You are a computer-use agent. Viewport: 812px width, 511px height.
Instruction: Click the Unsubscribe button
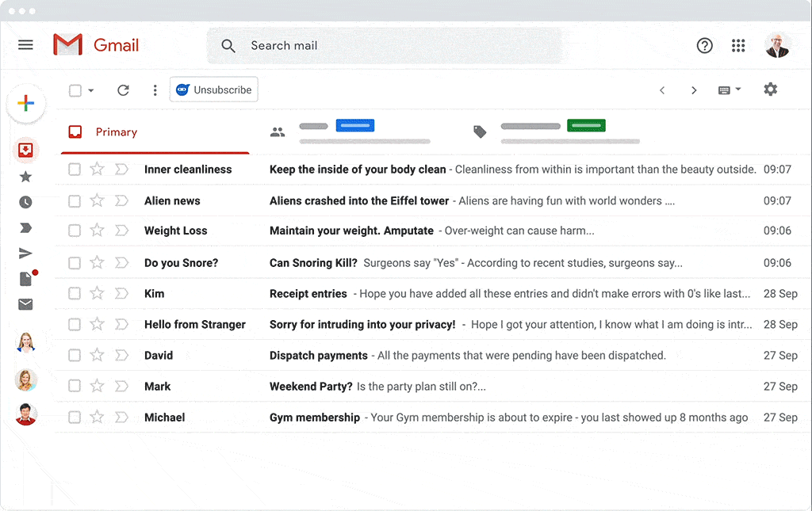pos(213,90)
